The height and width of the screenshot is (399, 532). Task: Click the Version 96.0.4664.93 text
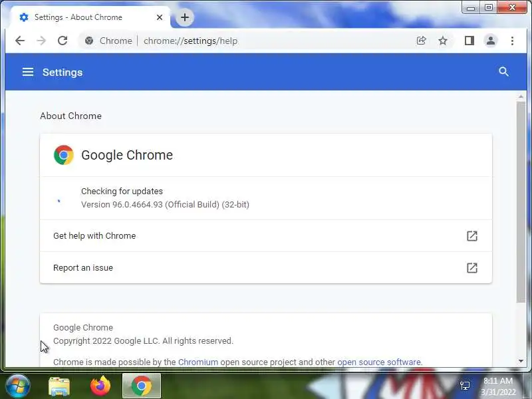coord(165,205)
